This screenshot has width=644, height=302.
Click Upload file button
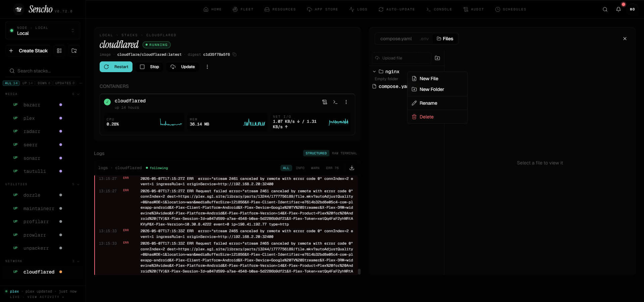coord(401,58)
